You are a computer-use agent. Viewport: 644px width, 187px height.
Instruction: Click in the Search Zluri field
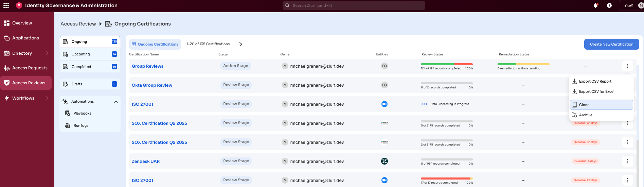click(354, 5)
